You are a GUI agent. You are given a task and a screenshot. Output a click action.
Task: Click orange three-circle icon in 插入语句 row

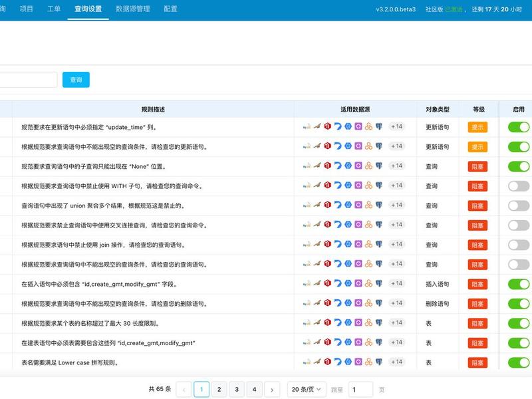click(369, 283)
